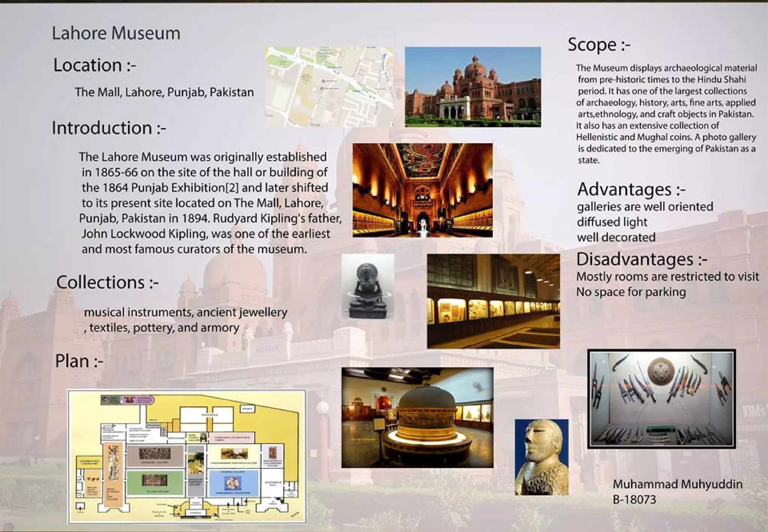Viewport: 768px width, 532px height.
Task: Click the Lahore Museum title text
Action: (x=116, y=33)
